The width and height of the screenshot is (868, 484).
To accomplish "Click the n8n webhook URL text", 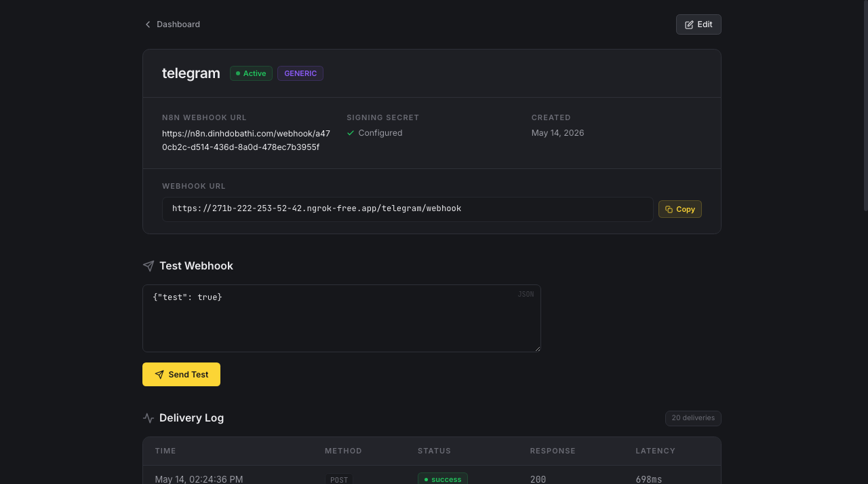I will 246,141.
